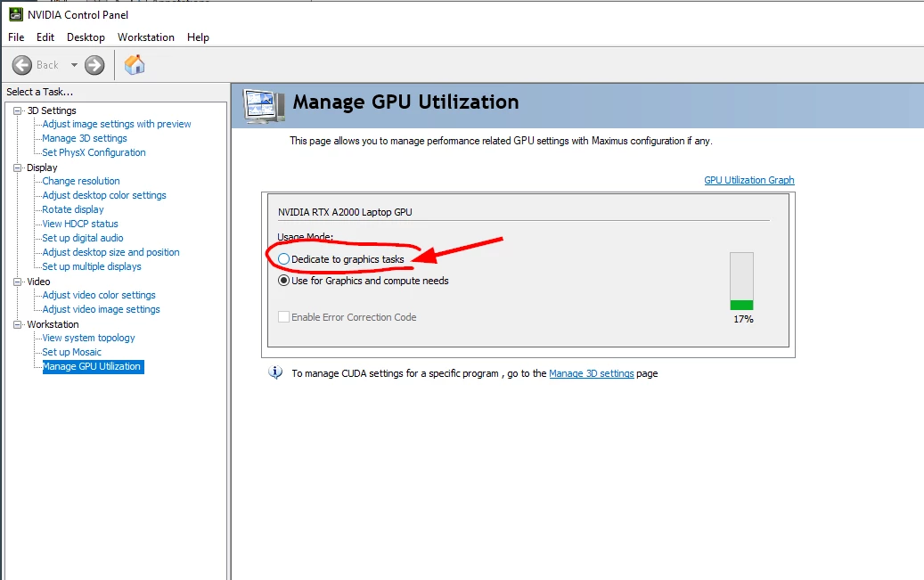Click the Display category label
Image resolution: width=924 pixels, height=580 pixels.
(42, 167)
